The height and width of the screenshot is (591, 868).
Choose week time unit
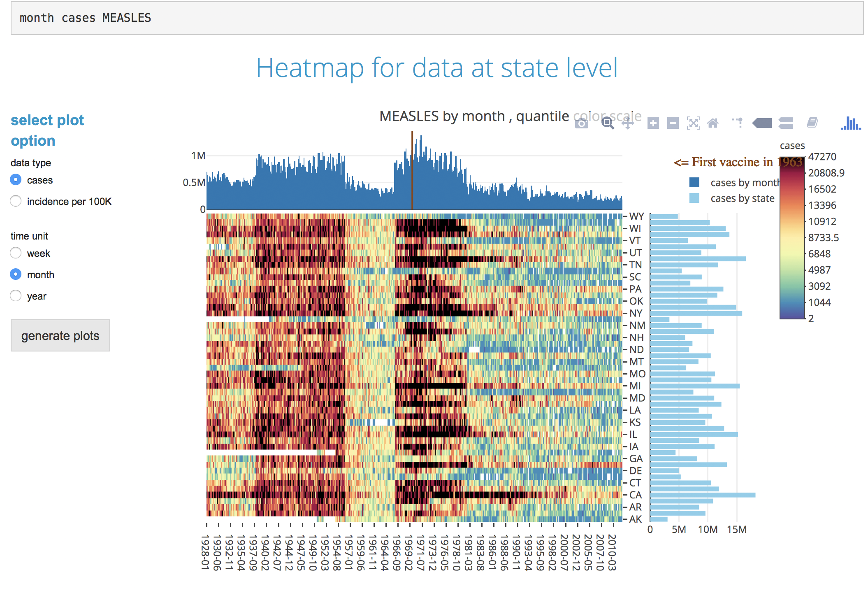[x=16, y=253]
